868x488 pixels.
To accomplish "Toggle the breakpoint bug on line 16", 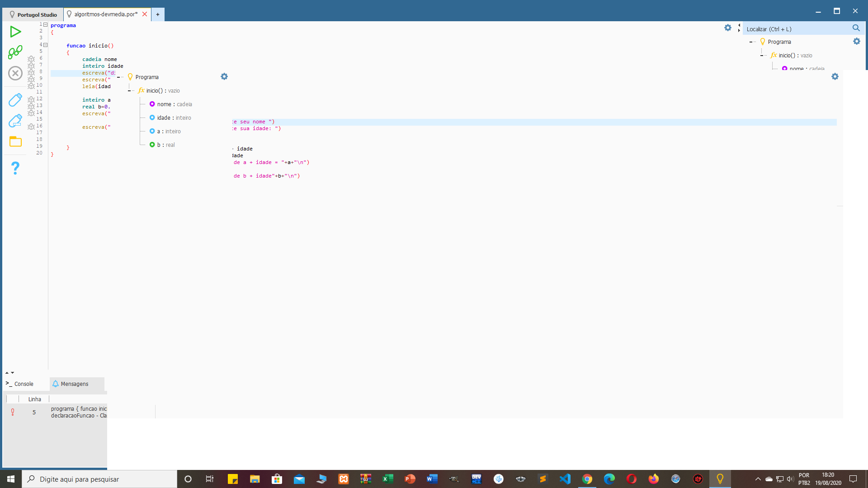I will 31,127.
